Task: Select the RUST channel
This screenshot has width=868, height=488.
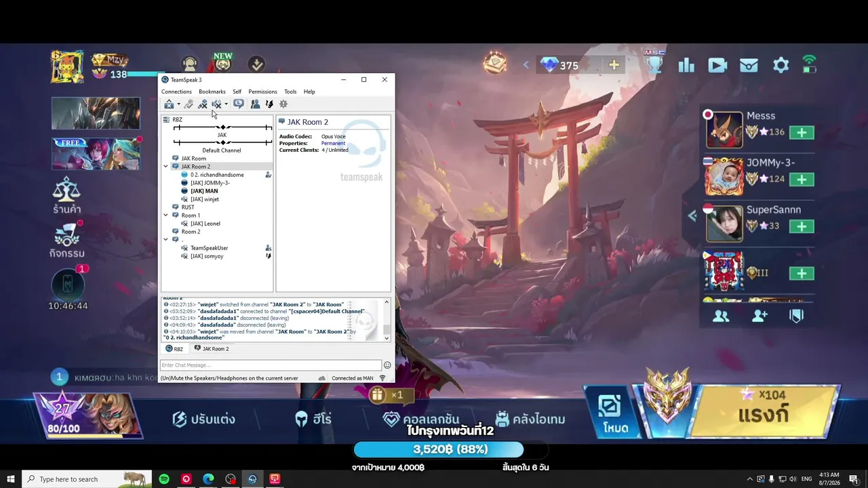Action: pyautogui.click(x=187, y=207)
